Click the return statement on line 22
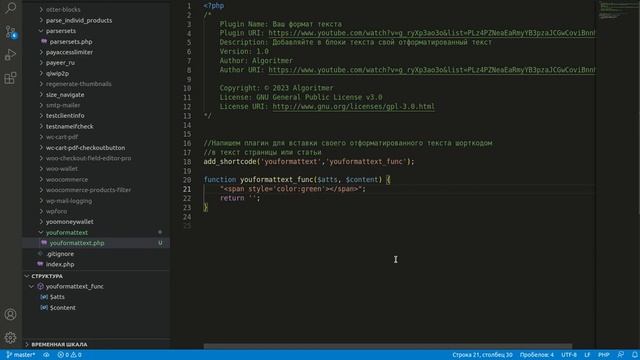640x360 pixels. point(240,198)
